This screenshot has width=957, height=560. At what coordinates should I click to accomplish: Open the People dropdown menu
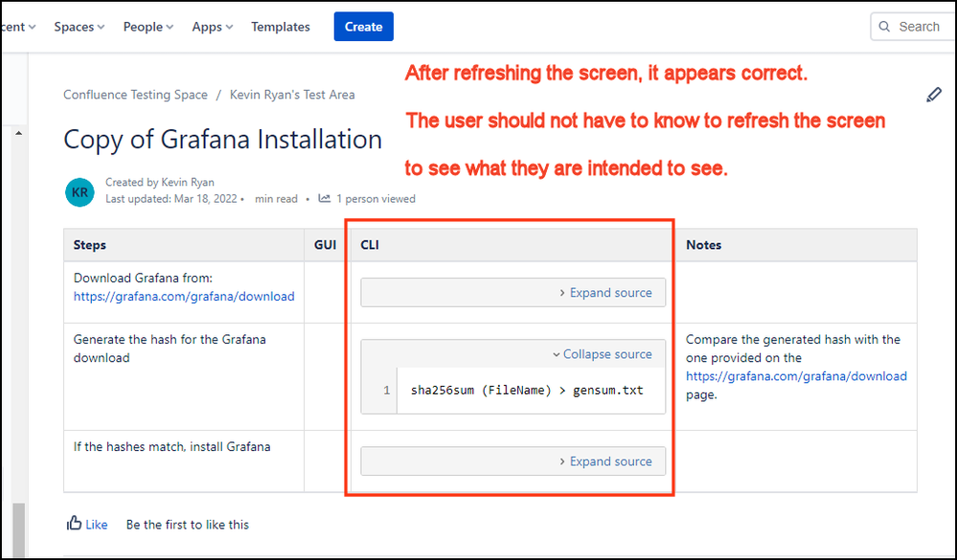[x=148, y=27]
